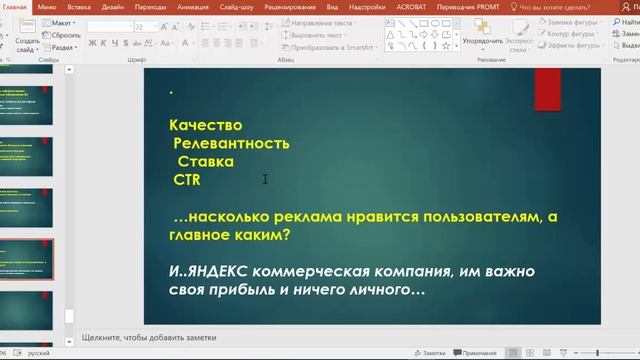Select the rectangle shape in gallery
This screenshot has height=360, width=640.
424,23
